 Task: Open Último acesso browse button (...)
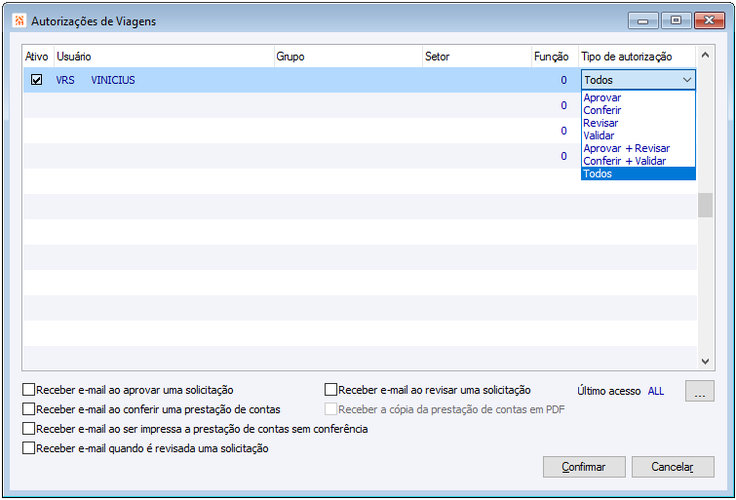pos(699,391)
